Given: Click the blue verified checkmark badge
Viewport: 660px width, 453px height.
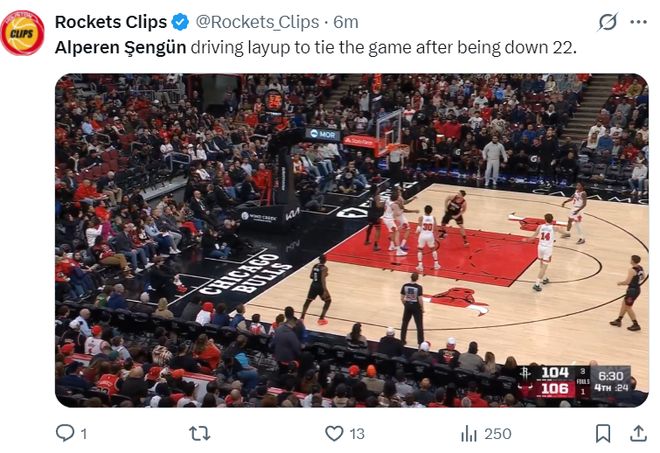Looking at the screenshot, I should coord(180,22).
